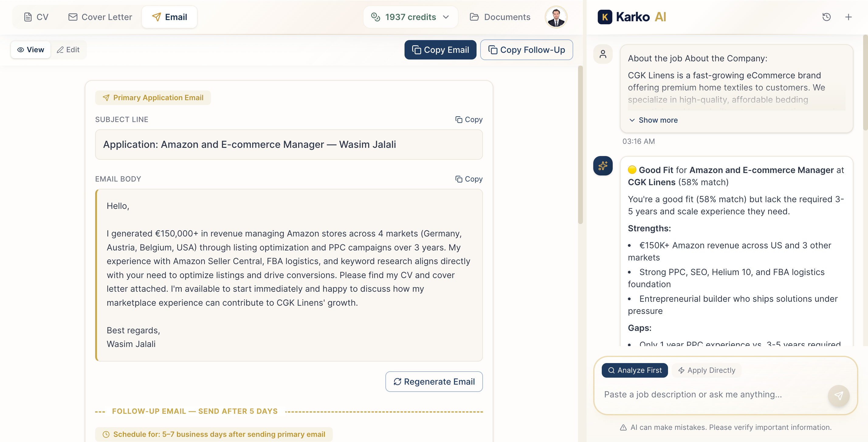This screenshot has width=868, height=442.
Task: Copy the subject line text
Action: coord(469,120)
